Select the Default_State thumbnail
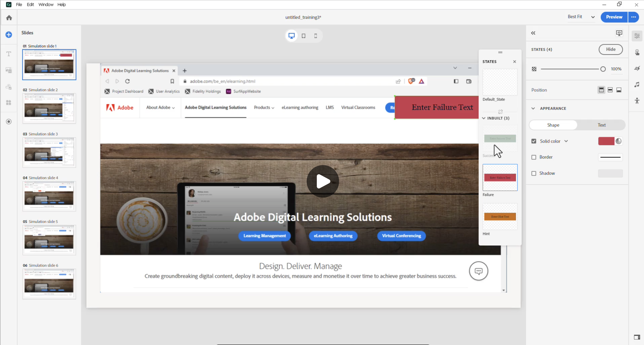The width and height of the screenshot is (644, 345). [500, 82]
